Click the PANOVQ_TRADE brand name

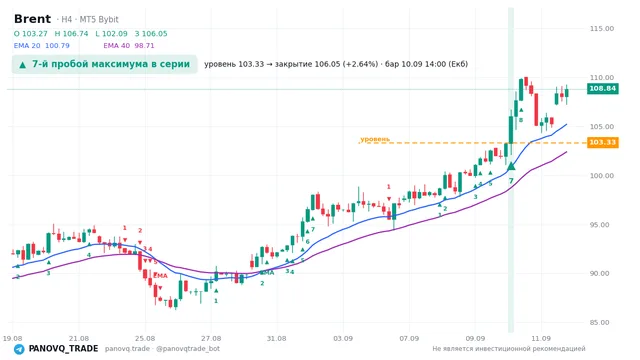(63, 349)
